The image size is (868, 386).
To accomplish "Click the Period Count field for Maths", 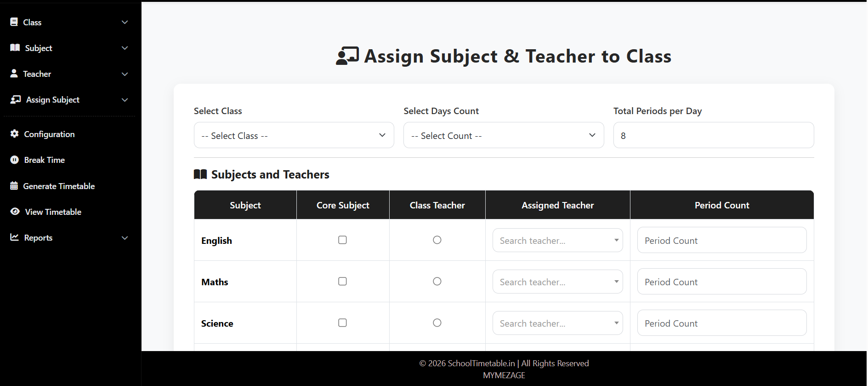I will [x=721, y=282].
